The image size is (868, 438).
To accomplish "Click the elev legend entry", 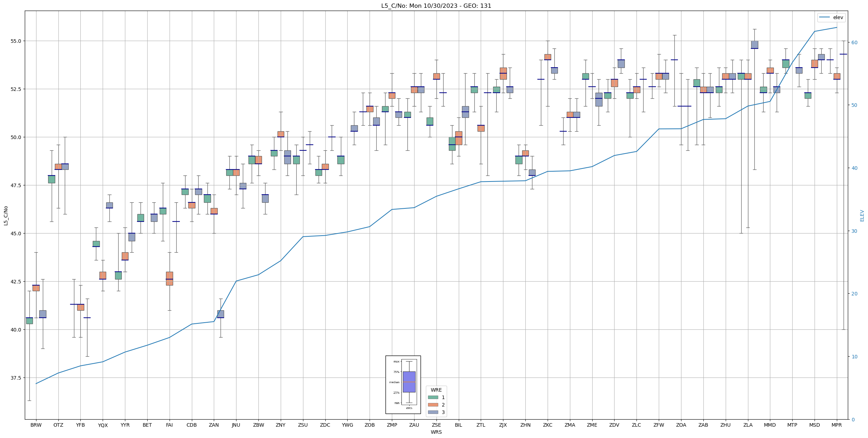I will click(832, 17).
